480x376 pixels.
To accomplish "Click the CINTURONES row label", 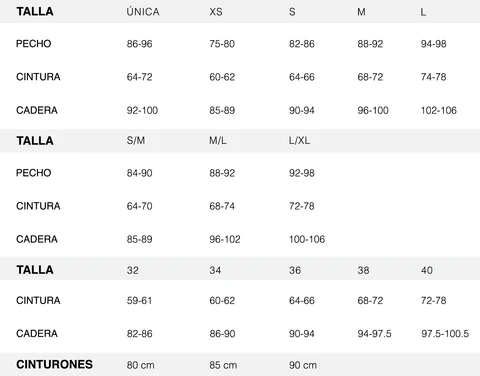I will point(54,364).
